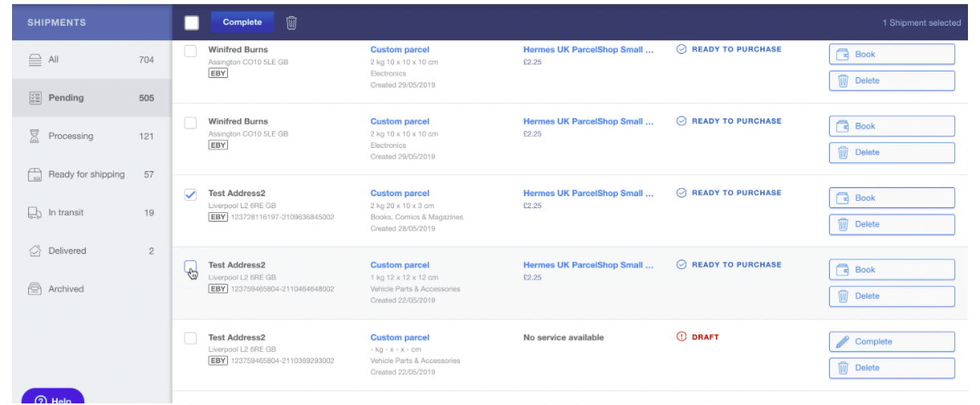The height and width of the screenshot is (405, 980).
Task: Click the £2.25 price in the Books, Comics row
Action: pos(533,205)
